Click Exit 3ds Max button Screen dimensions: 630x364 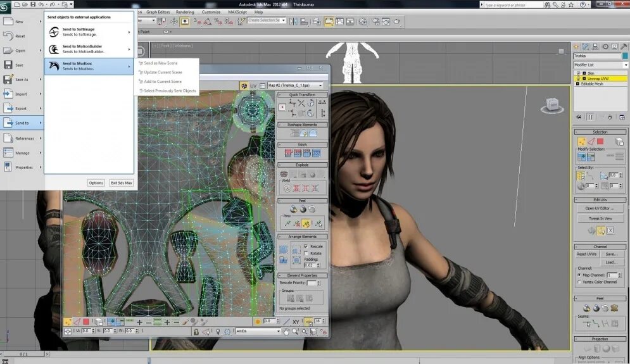pos(122,183)
